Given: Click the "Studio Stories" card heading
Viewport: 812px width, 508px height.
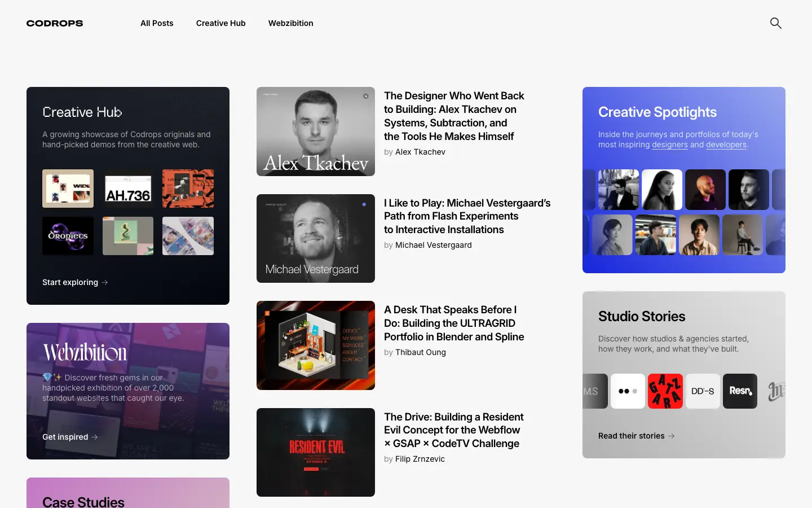Looking at the screenshot, I should (642, 317).
